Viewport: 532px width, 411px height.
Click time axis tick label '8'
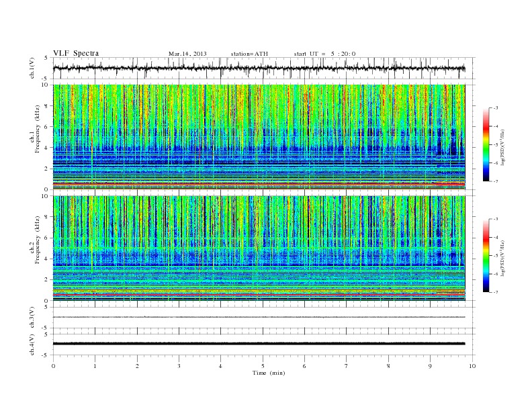pos(388,366)
